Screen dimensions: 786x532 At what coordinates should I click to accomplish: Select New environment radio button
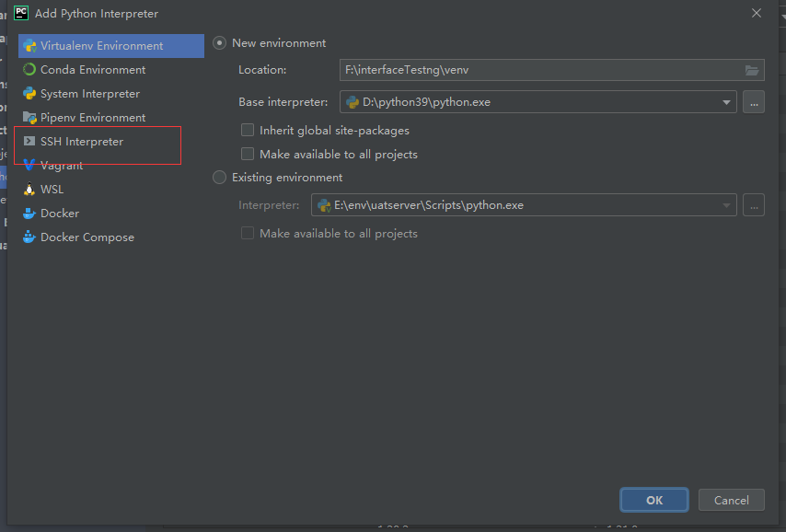click(220, 43)
